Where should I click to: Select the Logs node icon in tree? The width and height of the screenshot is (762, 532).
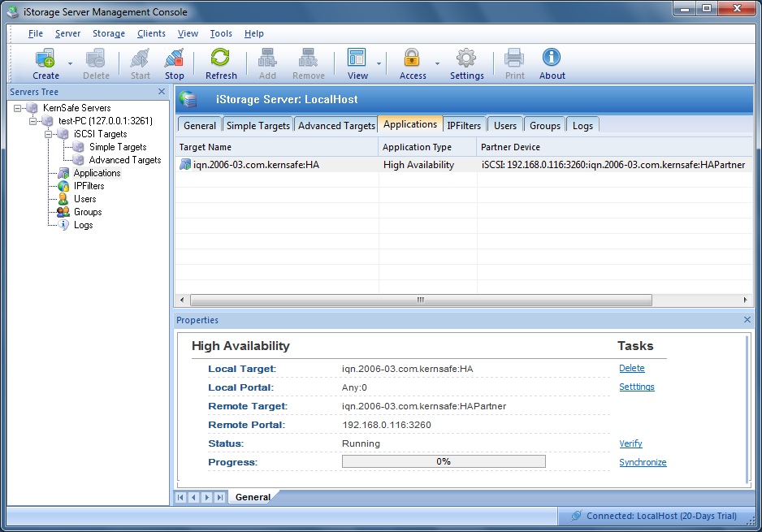63,224
